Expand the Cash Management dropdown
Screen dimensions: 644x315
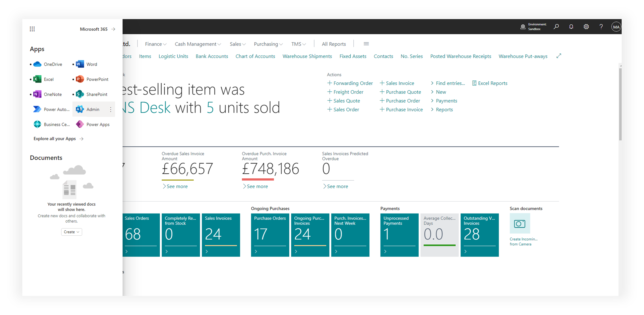click(198, 44)
